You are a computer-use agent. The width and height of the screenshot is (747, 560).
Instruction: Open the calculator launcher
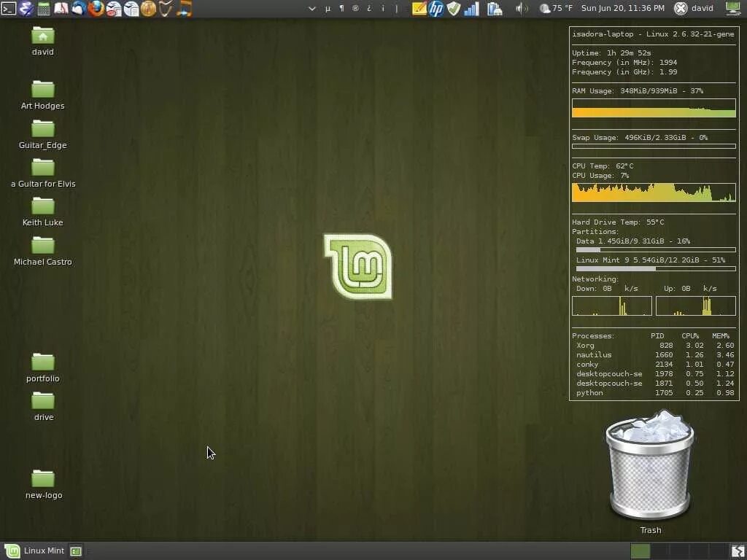click(x=43, y=8)
